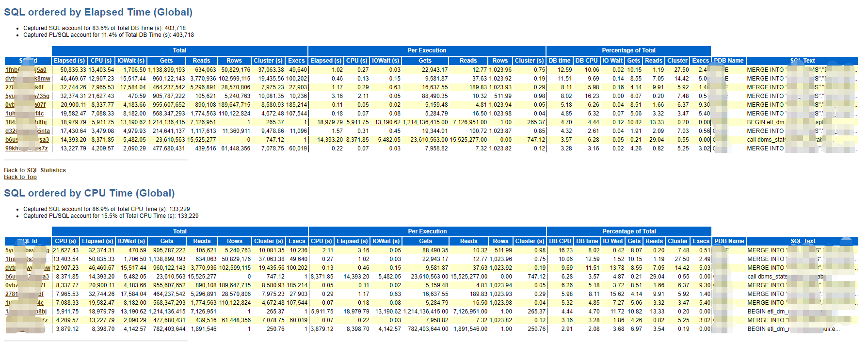Screen dimensions: 868x345
Task: Click DB CPU header, first percentage column, CPU Time table
Action: (x=560, y=241)
